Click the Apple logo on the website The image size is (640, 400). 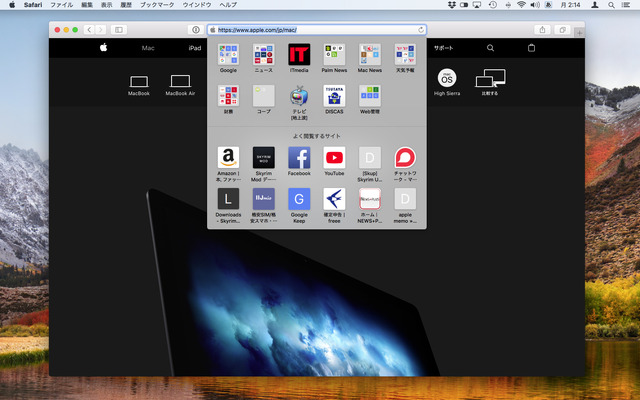pos(104,48)
